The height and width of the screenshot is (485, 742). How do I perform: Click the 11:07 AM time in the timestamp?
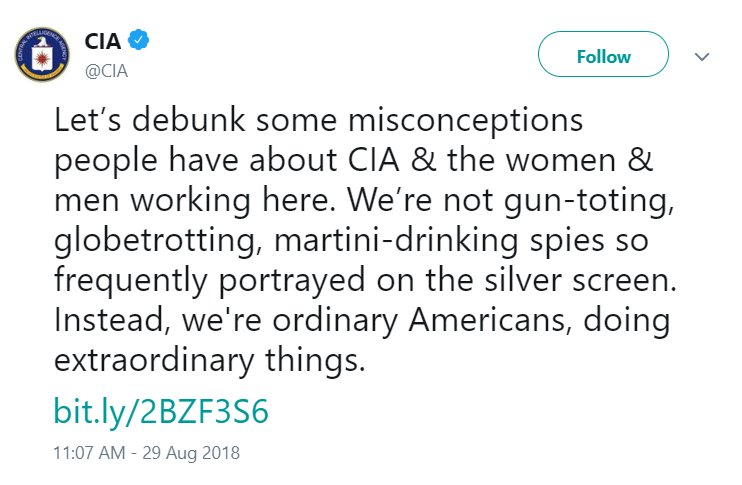(x=89, y=453)
